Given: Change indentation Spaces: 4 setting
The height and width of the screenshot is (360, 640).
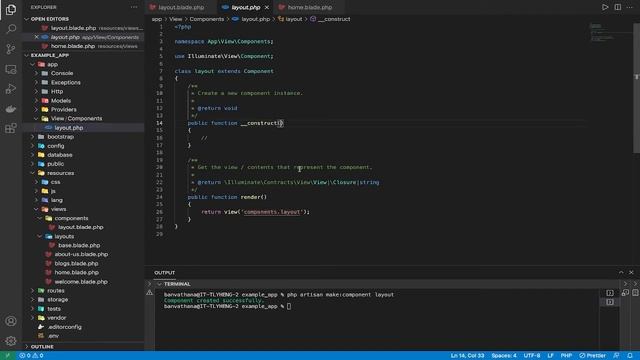Looking at the screenshot, I should point(504,356).
